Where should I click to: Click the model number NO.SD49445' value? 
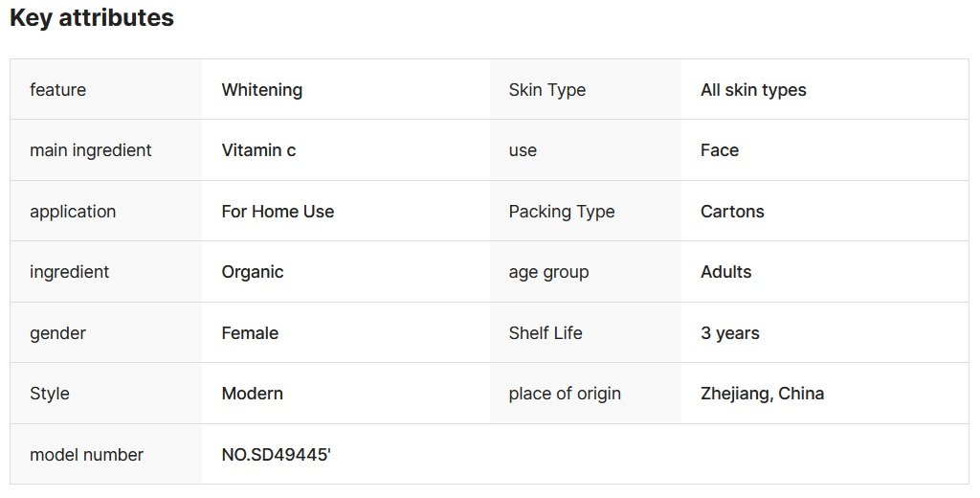276,455
